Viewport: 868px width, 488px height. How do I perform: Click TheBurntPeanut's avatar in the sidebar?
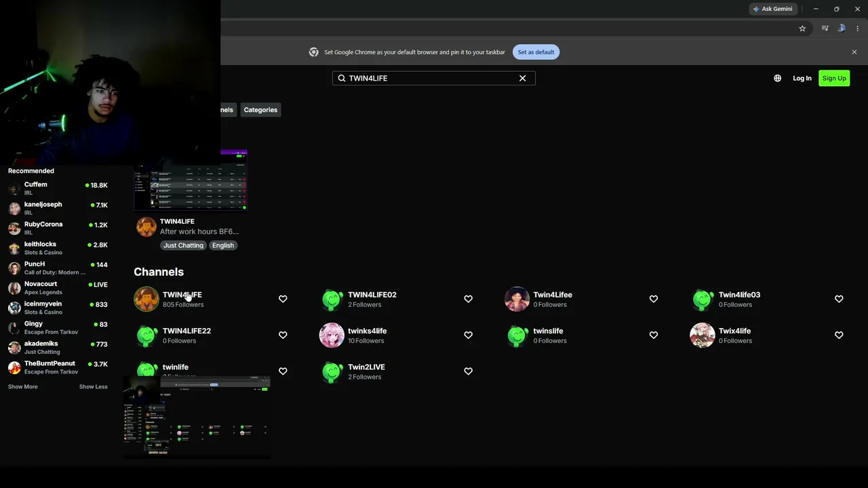point(14,368)
